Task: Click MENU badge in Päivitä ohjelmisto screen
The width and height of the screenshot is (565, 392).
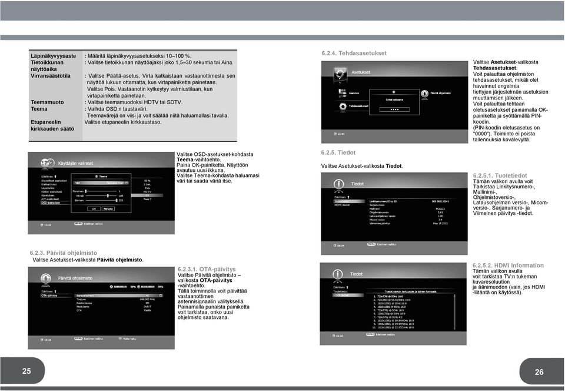Action: tap(78, 339)
